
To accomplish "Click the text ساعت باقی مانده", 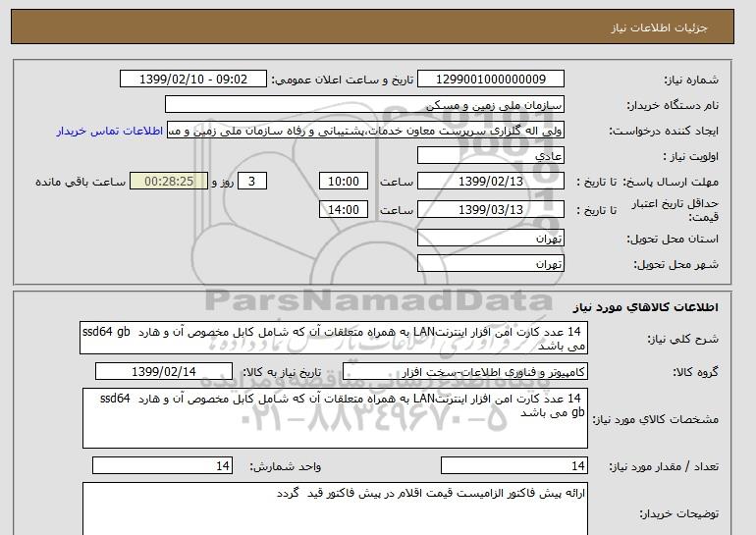I will click(81, 183).
